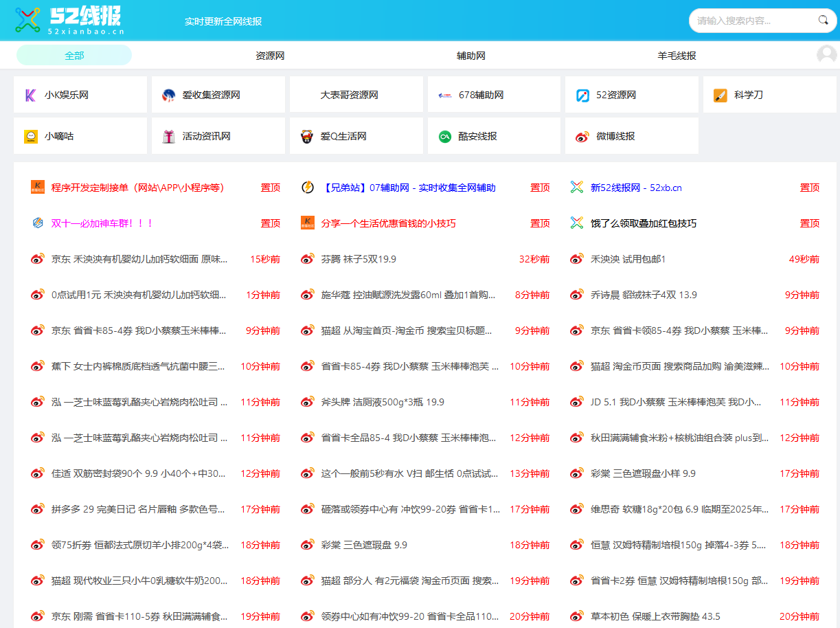This screenshot has height=628, width=840.
Task: Open the 维思奇 软糖18g*20包 post
Action: pyautogui.click(x=680, y=509)
